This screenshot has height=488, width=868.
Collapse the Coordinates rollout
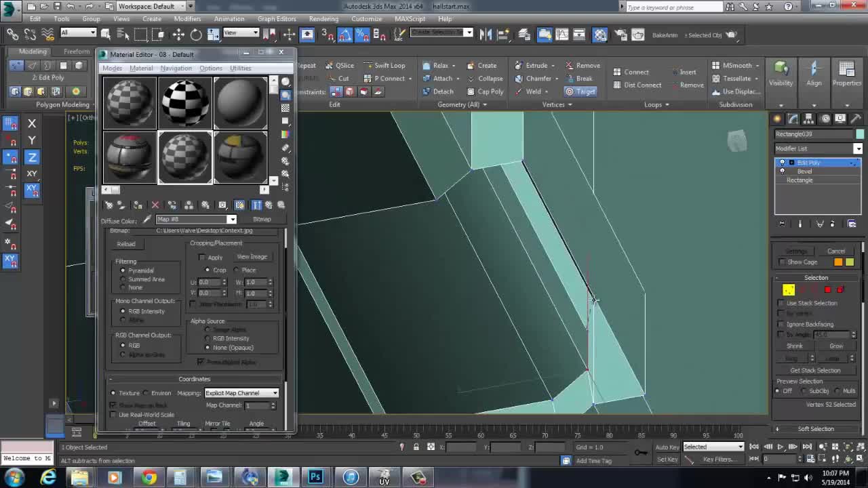[x=195, y=379]
